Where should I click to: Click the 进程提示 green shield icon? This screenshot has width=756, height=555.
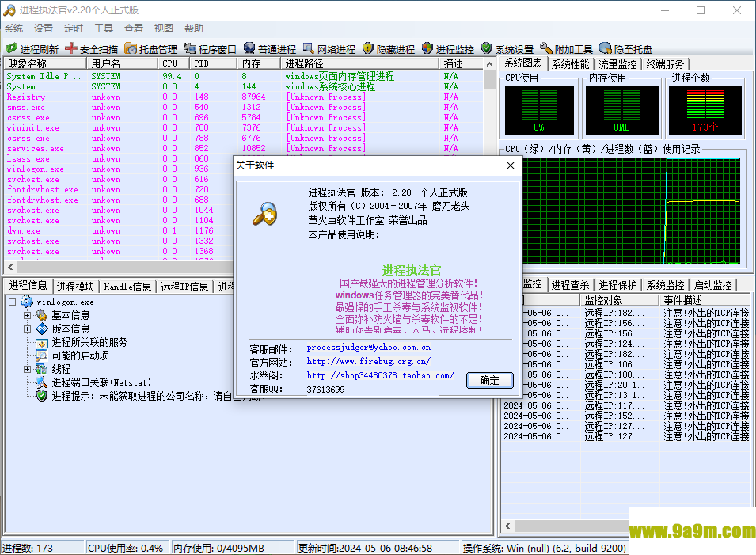point(42,397)
